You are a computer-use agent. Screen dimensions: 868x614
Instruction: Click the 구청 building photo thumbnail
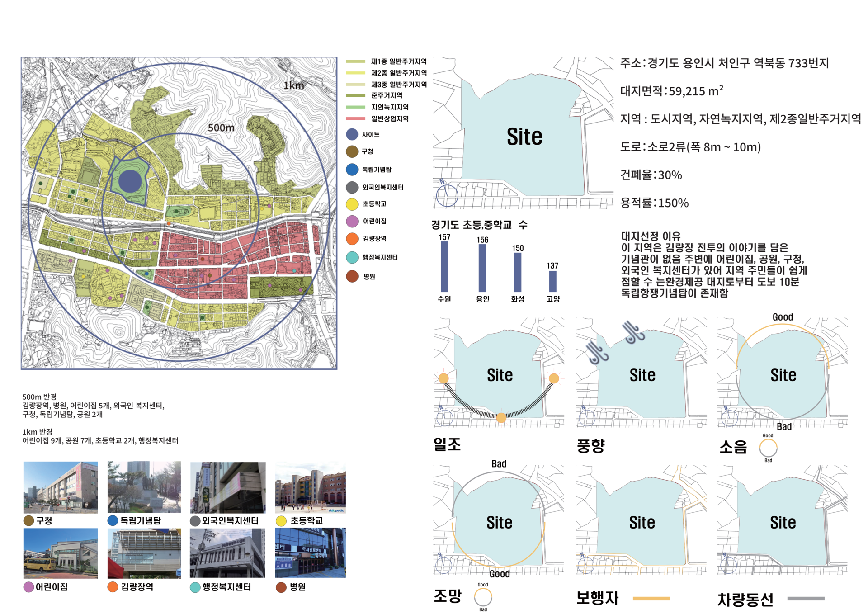(61, 487)
